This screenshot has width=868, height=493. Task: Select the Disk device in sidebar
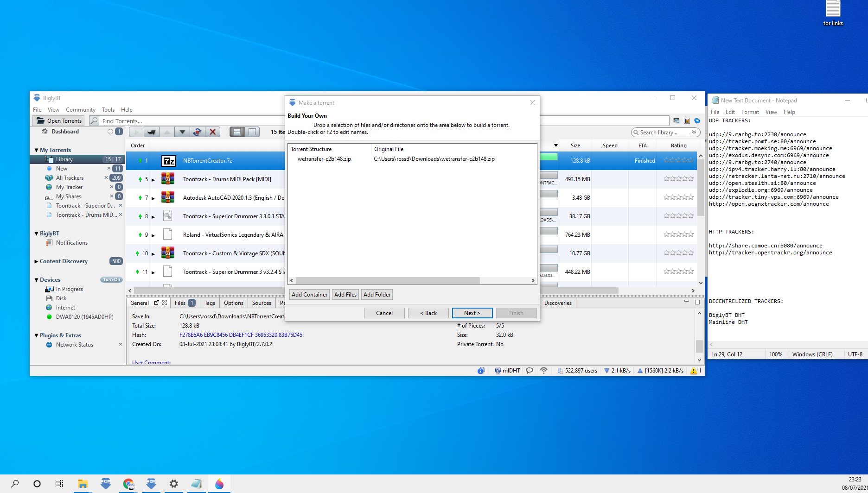(61, 298)
